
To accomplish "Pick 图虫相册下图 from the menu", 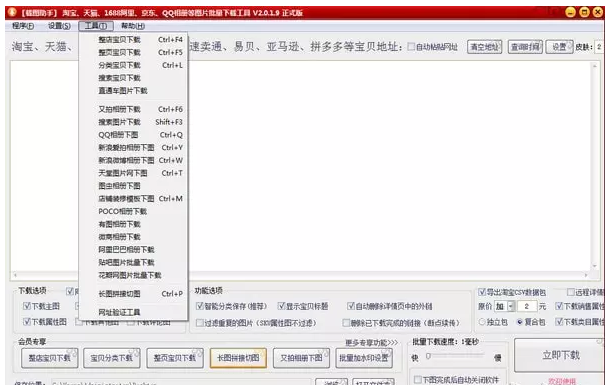I will tap(133, 186).
